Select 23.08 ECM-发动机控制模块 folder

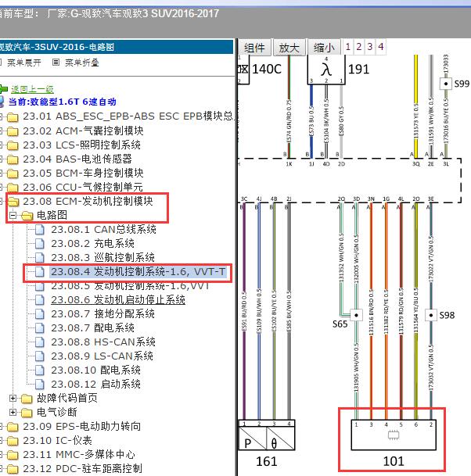[88, 202]
